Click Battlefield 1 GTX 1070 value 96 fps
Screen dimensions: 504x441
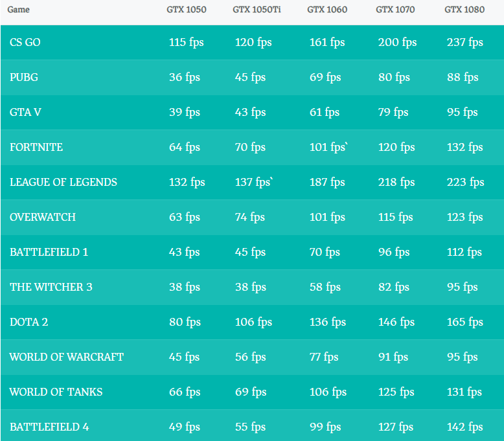tap(394, 253)
